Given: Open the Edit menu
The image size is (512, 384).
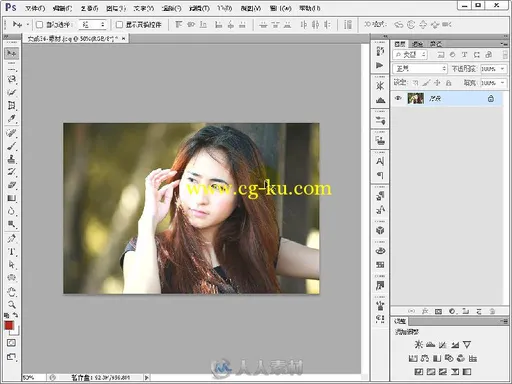Looking at the screenshot, I should [x=62, y=8].
